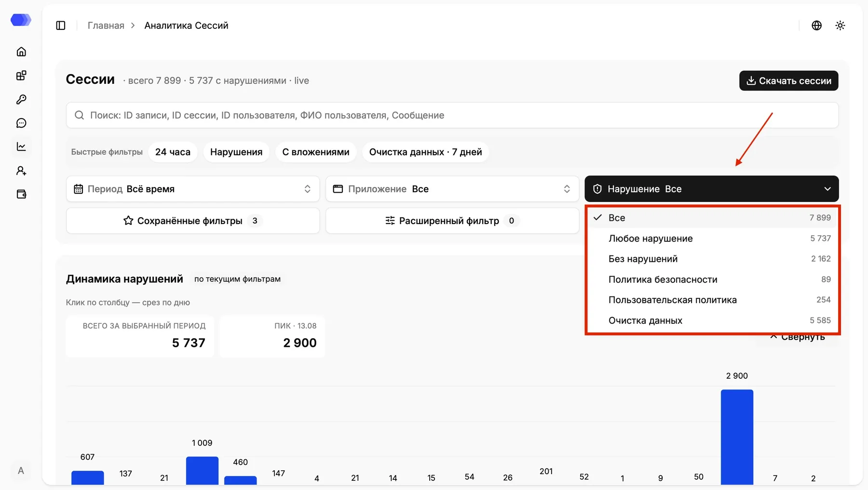868x490 pixels.
Task: Open the key icon in the sidebar
Action: pyautogui.click(x=21, y=99)
